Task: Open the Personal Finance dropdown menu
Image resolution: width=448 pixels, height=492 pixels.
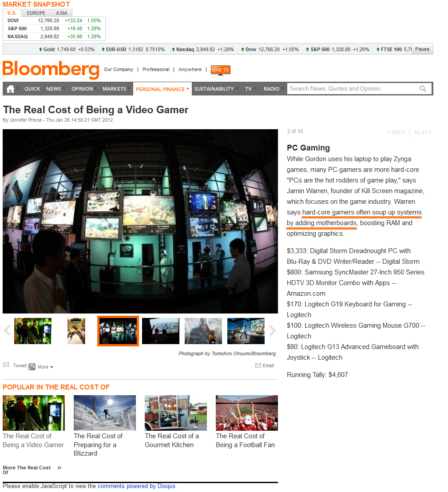Action: [162, 89]
